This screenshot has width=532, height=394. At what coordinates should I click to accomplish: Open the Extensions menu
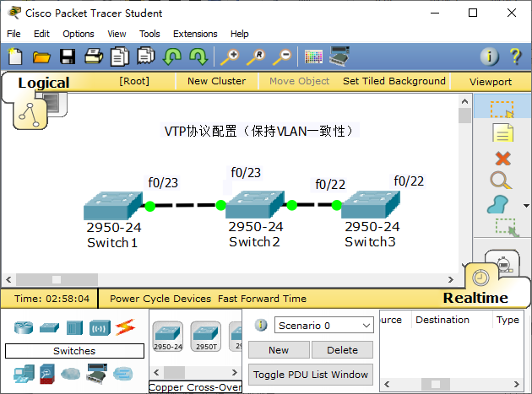point(195,34)
